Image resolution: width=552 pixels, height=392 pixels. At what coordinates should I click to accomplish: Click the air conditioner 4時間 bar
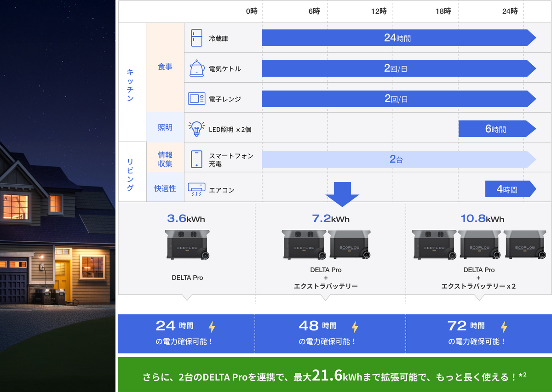coord(508,189)
